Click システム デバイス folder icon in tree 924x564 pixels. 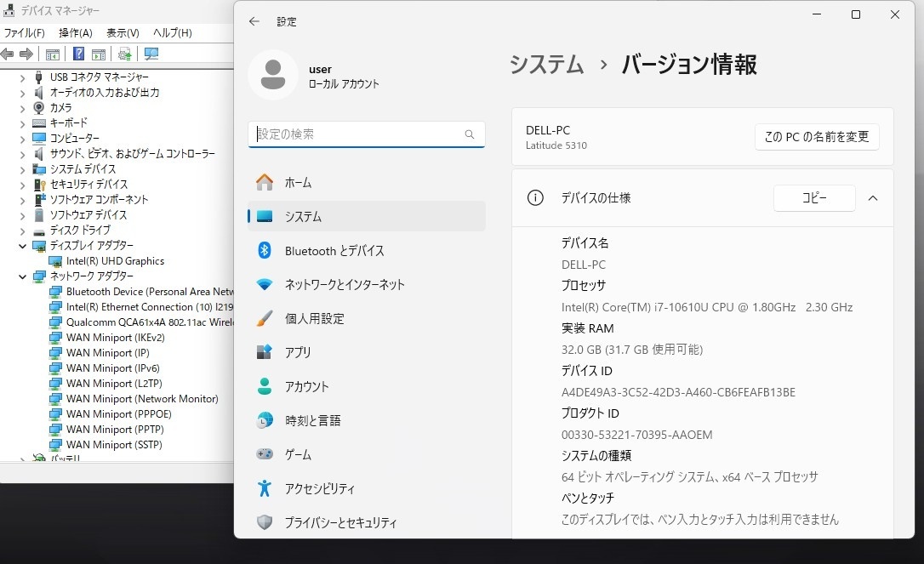click(39, 169)
